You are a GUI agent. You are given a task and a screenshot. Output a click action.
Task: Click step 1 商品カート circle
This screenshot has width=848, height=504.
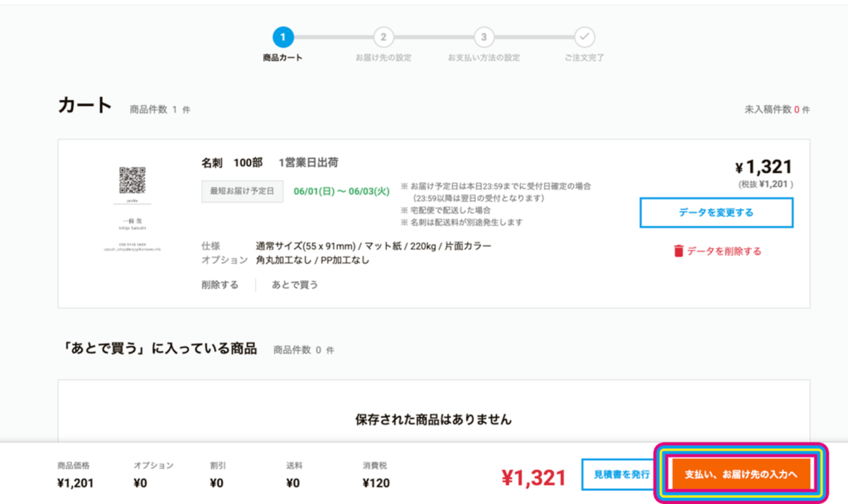pos(283,37)
